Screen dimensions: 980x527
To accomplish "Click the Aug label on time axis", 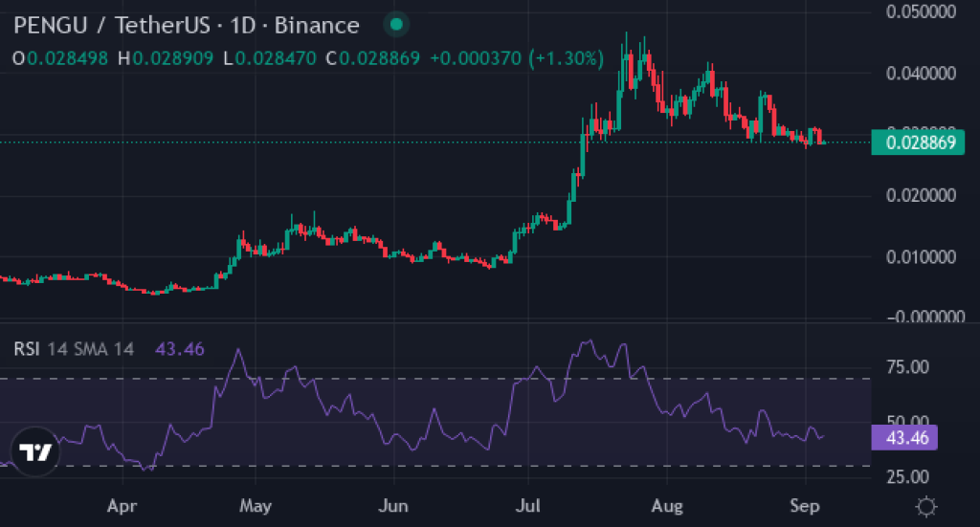I will click(x=667, y=505).
